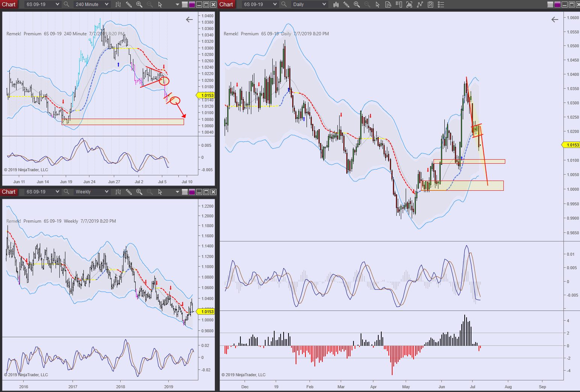This screenshot has width=580, height=392.
Task: Click purple interval link swatch in 240 Minute chart
Action: [x=192, y=5]
